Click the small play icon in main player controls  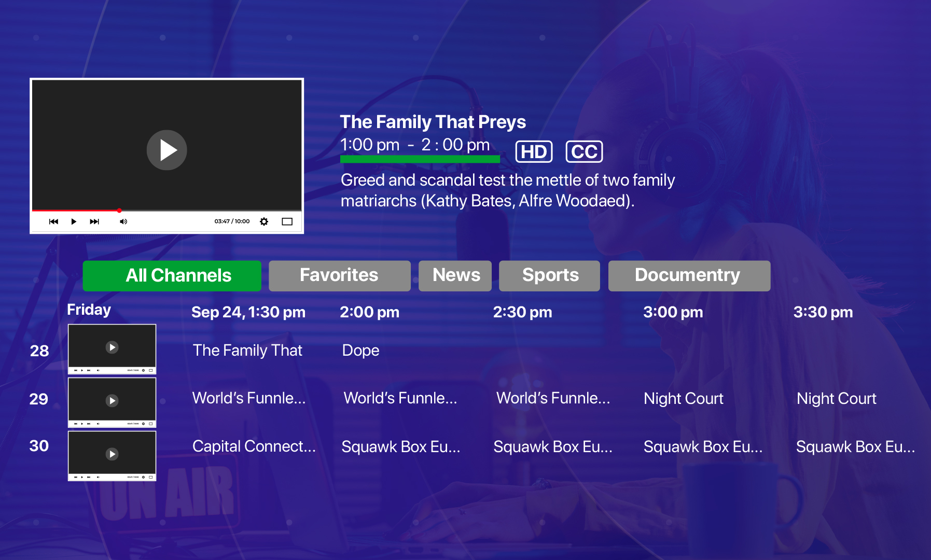tap(74, 221)
